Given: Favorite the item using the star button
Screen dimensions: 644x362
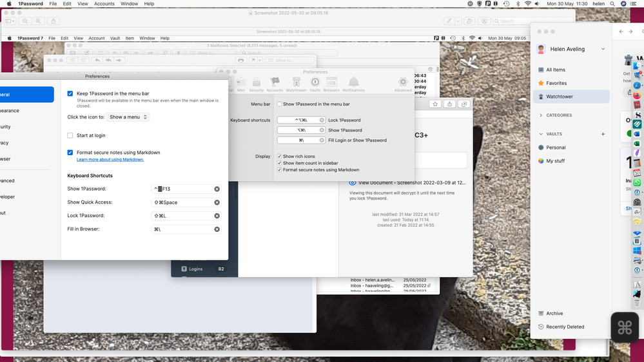Looking at the screenshot, I should tap(435, 104).
